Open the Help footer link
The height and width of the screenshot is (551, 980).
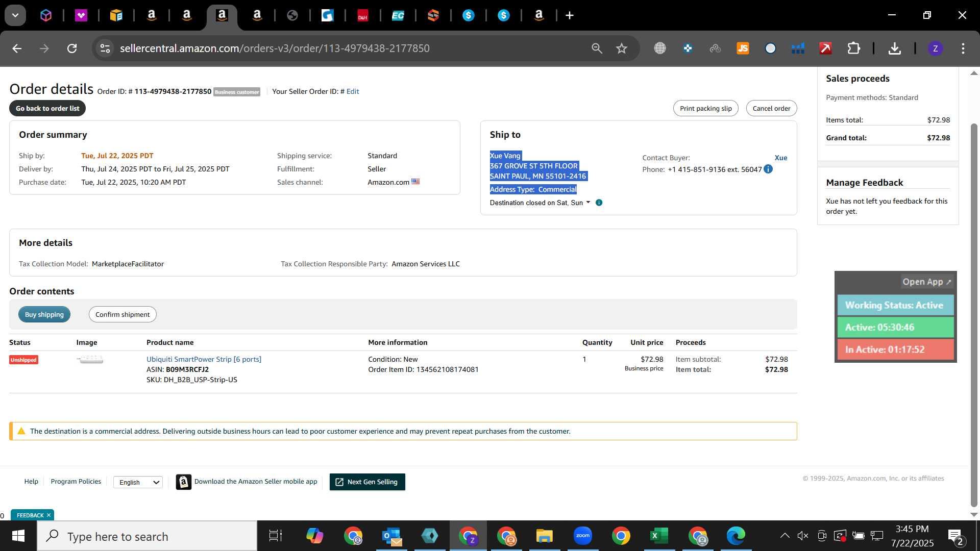pyautogui.click(x=31, y=481)
